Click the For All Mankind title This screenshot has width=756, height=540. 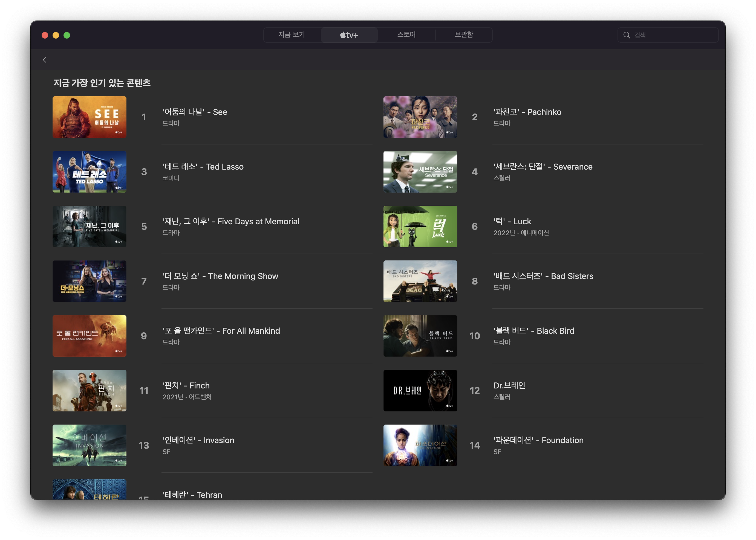pyautogui.click(x=221, y=331)
